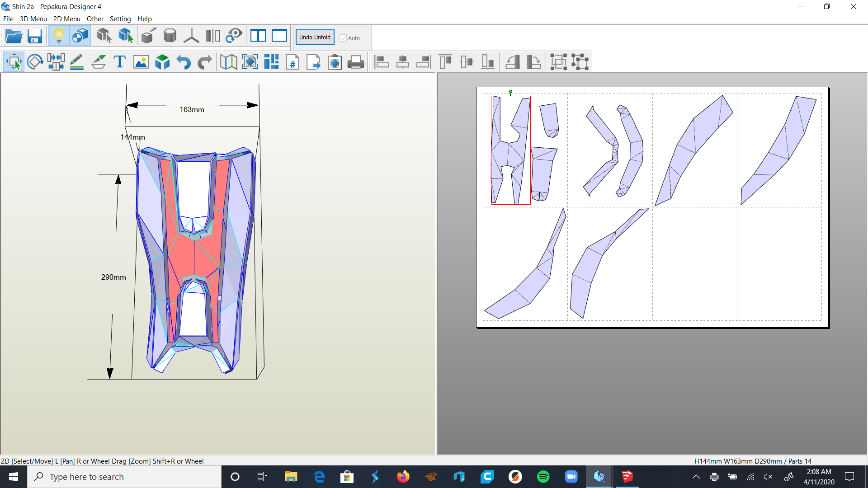Toggle page number display icon
868x488 pixels.
292,62
